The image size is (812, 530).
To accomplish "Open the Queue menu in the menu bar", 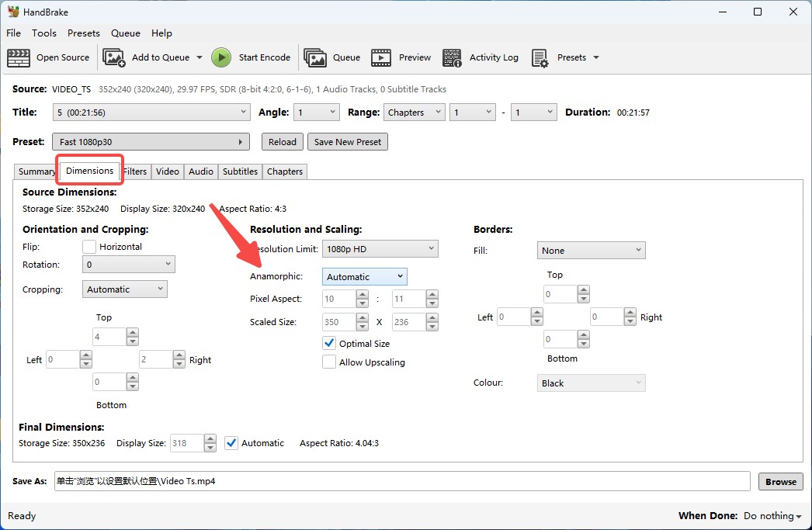I will click(125, 33).
